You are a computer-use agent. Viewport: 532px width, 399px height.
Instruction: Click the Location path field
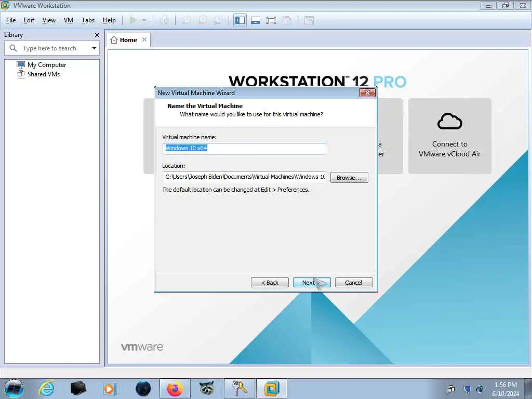(x=244, y=177)
